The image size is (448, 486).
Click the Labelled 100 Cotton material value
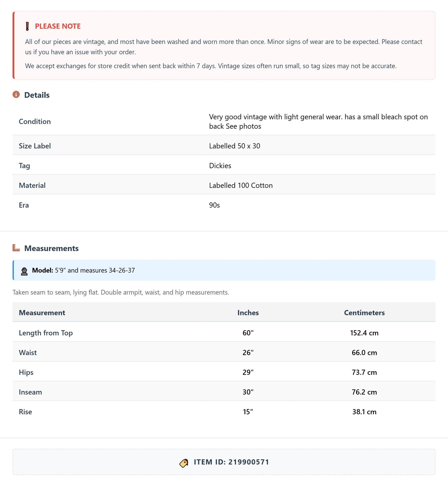(x=241, y=185)
